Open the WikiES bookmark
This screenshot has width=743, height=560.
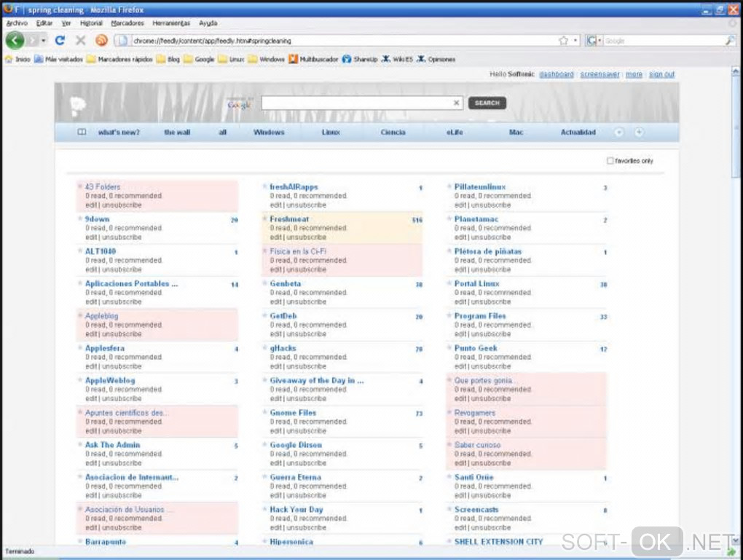[x=397, y=59]
